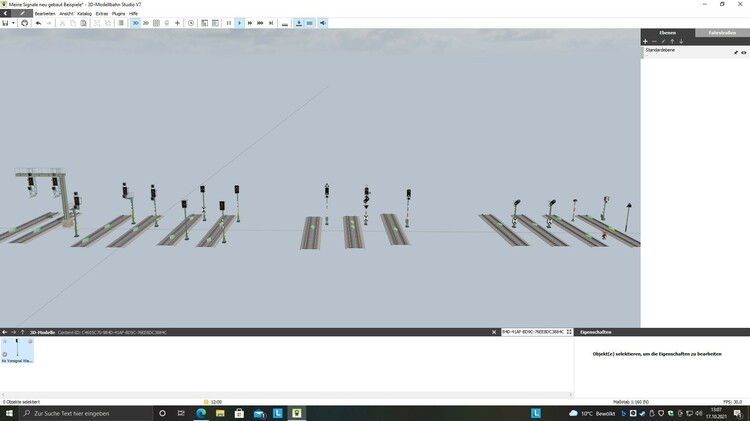Add a new layer with the plus icon
The image size is (750, 421).
[x=645, y=42]
